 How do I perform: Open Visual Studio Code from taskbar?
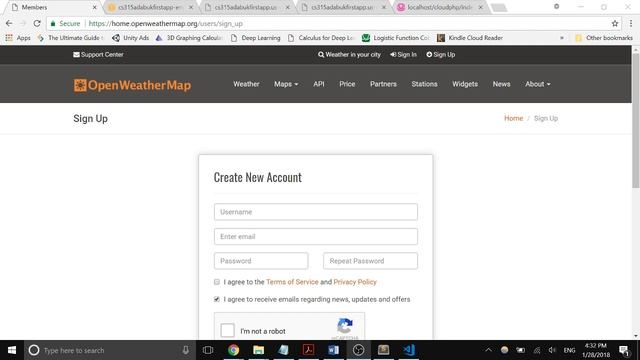409,350
